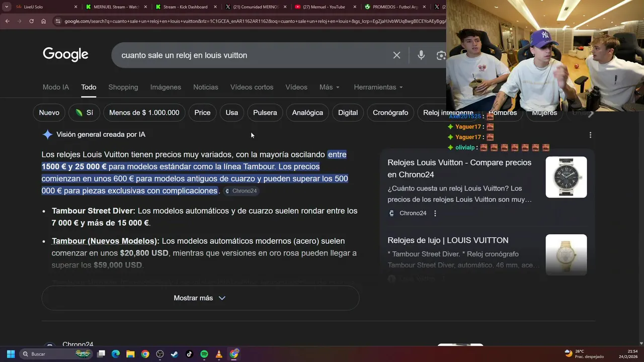Image resolution: width=644 pixels, height=362 pixels.
Task: Expand the Herramientas dropdown
Action: pyautogui.click(x=378, y=87)
